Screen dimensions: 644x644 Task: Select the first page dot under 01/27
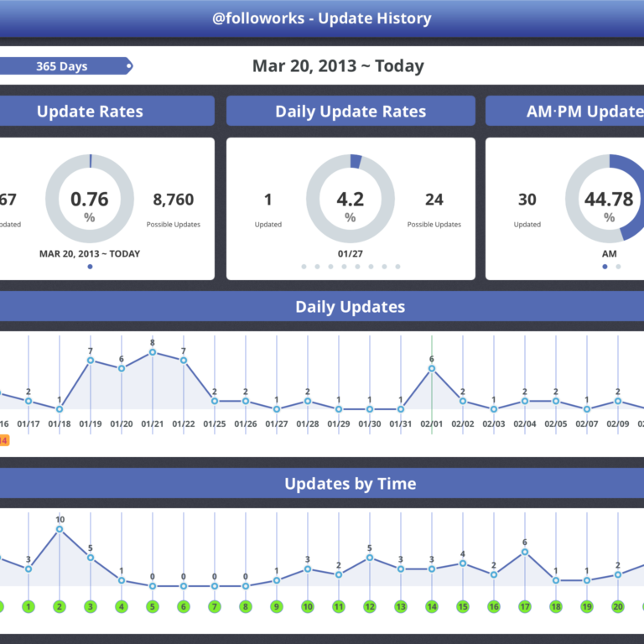tap(303, 267)
